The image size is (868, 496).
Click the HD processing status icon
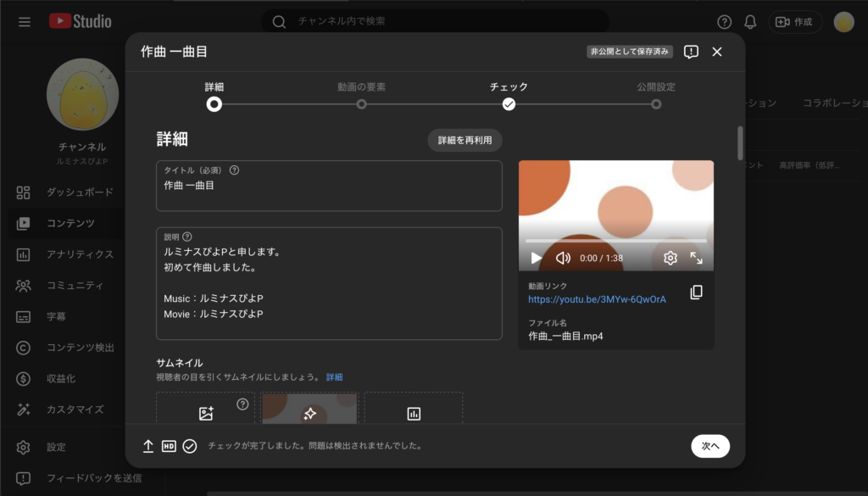pos(169,446)
